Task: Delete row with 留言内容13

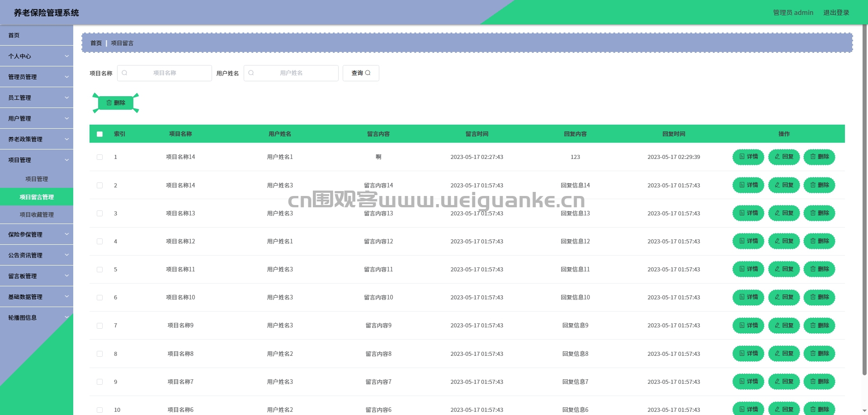Action: (x=819, y=213)
